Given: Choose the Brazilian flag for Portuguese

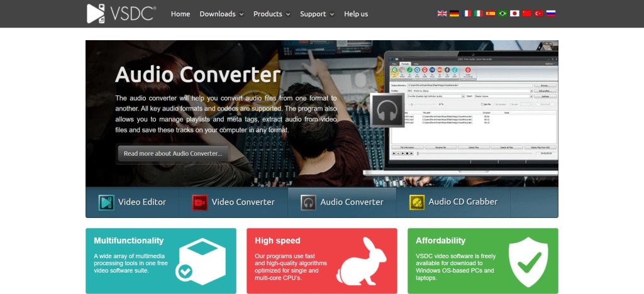Looking at the screenshot, I should point(502,13).
